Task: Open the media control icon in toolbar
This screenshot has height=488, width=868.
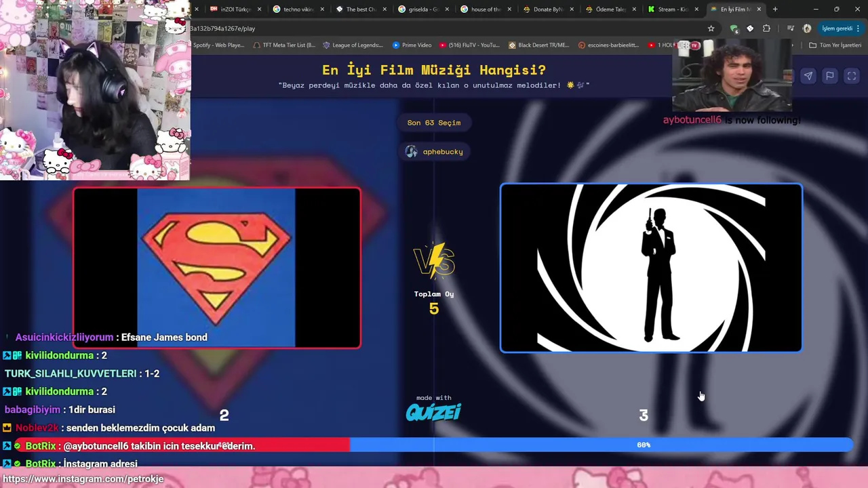Action: coord(791,28)
